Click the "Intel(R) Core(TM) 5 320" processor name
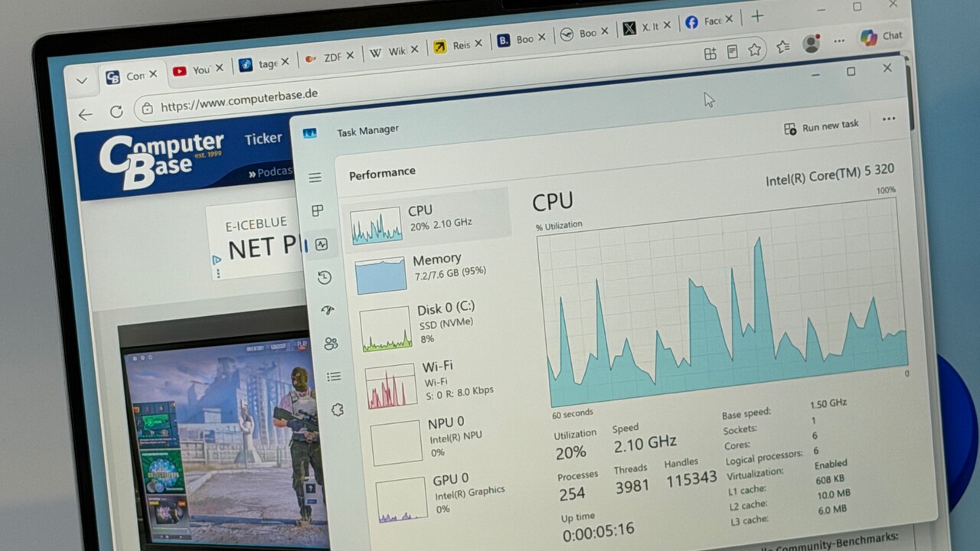 (829, 175)
